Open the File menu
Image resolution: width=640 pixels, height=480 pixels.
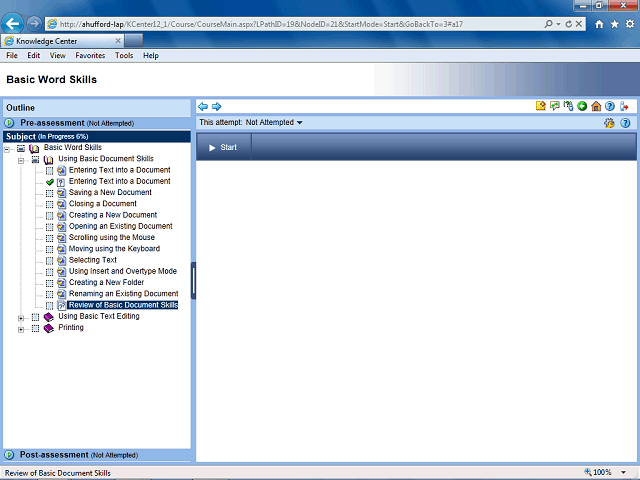point(12,56)
